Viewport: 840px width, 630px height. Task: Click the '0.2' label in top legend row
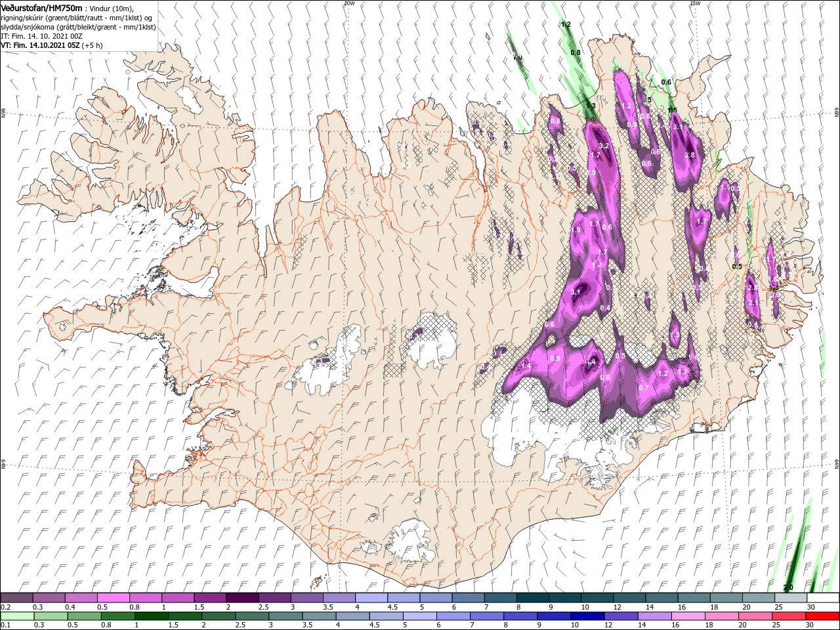(x=6, y=607)
